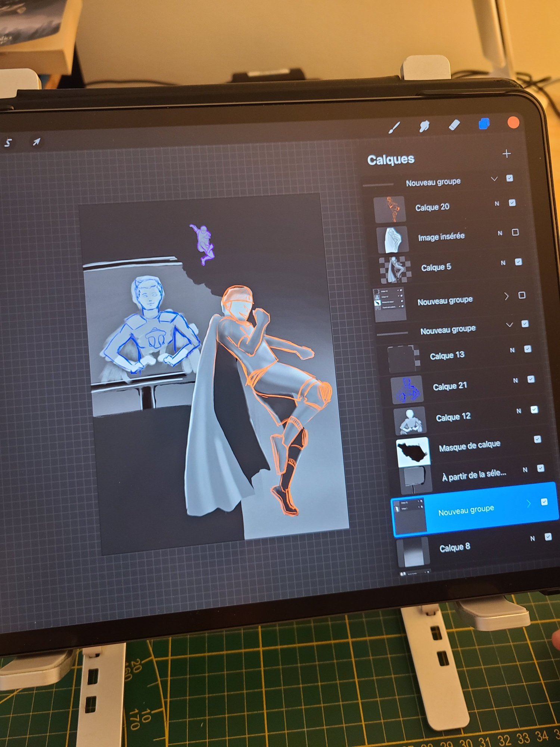Open blend mode N of Calque 21
Image resolution: width=560 pixels, height=747 pixels.
click(515, 381)
